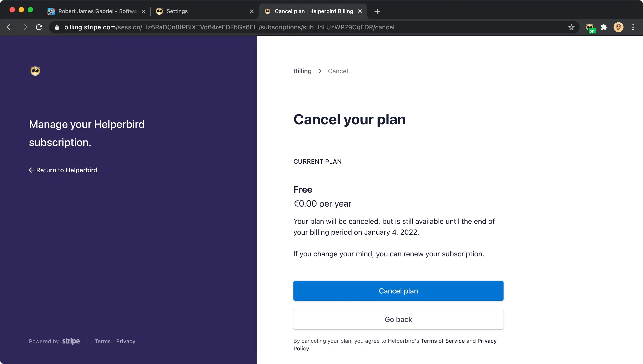Go back using browser back arrow
Image resolution: width=643 pixels, height=364 pixels.
click(10, 27)
